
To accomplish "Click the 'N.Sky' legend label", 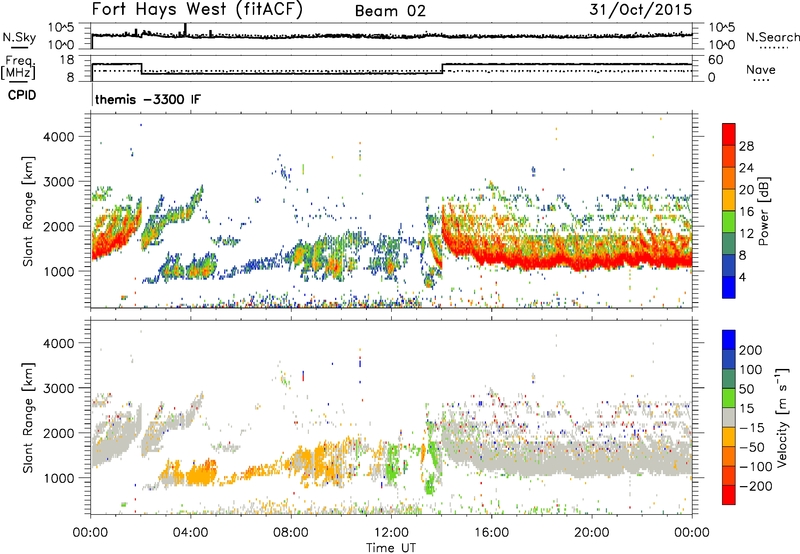I will [19, 37].
